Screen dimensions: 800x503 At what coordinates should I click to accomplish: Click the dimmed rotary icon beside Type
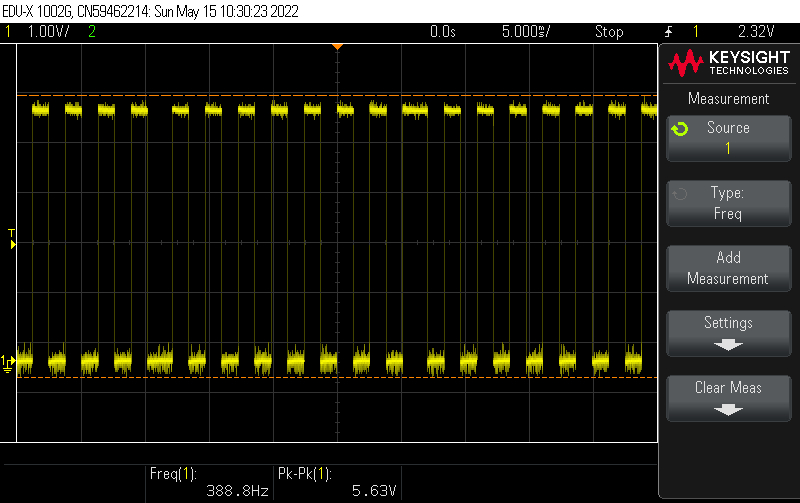(x=680, y=194)
